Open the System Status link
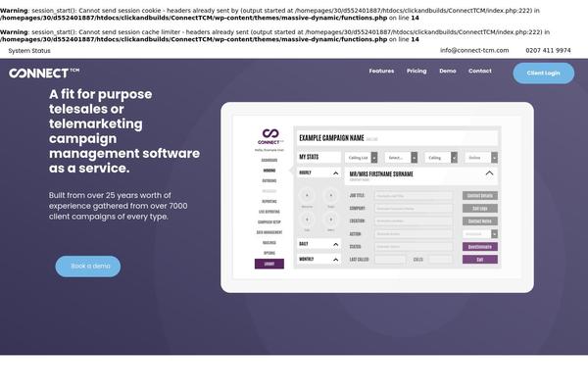Image resolution: width=588 pixels, height=392 pixels. tap(29, 51)
